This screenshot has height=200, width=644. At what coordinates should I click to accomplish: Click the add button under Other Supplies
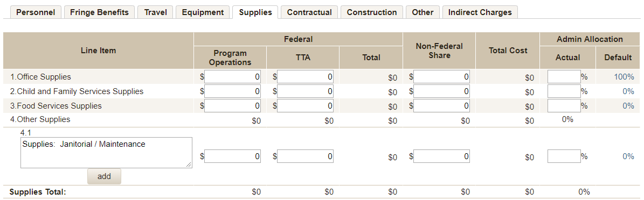[x=104, y=176]
